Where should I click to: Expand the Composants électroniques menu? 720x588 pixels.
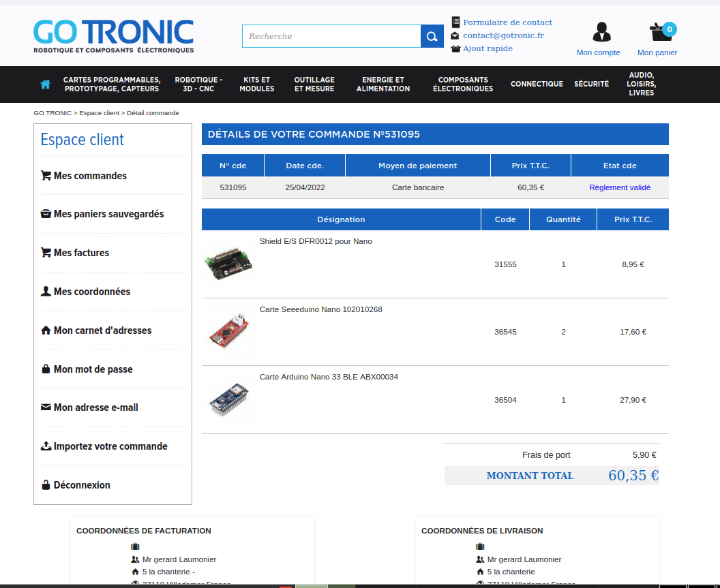462,84
